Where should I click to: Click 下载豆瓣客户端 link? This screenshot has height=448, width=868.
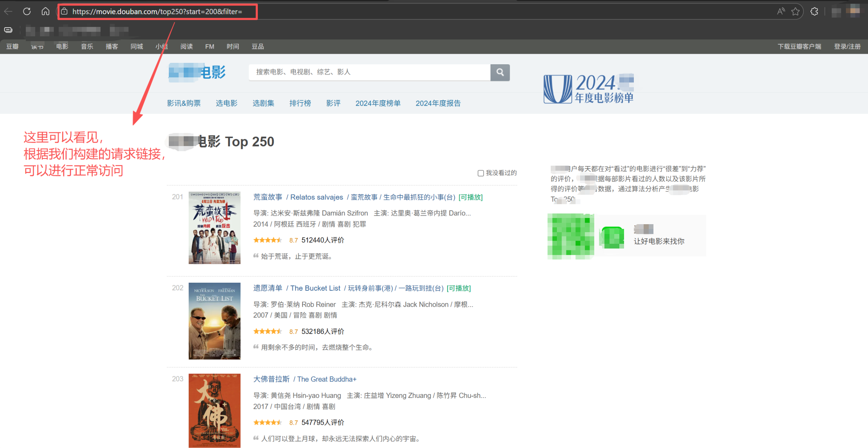[799, 47]
